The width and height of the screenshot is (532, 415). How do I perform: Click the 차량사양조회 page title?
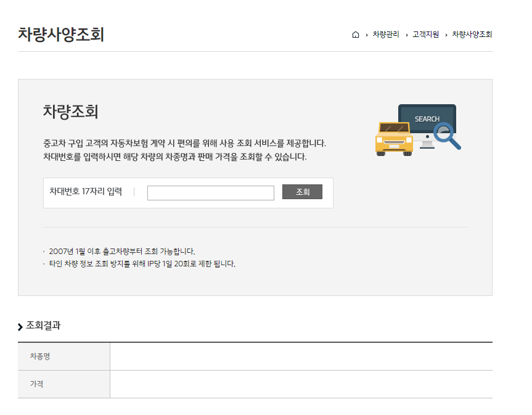pyautogui.click(x=61, y=35)
